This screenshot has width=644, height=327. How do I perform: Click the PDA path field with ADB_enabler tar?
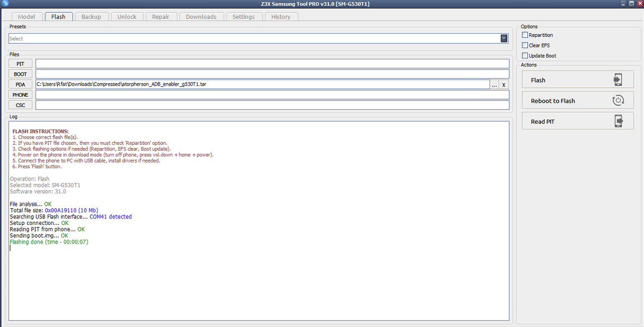(x=262, y=85)
